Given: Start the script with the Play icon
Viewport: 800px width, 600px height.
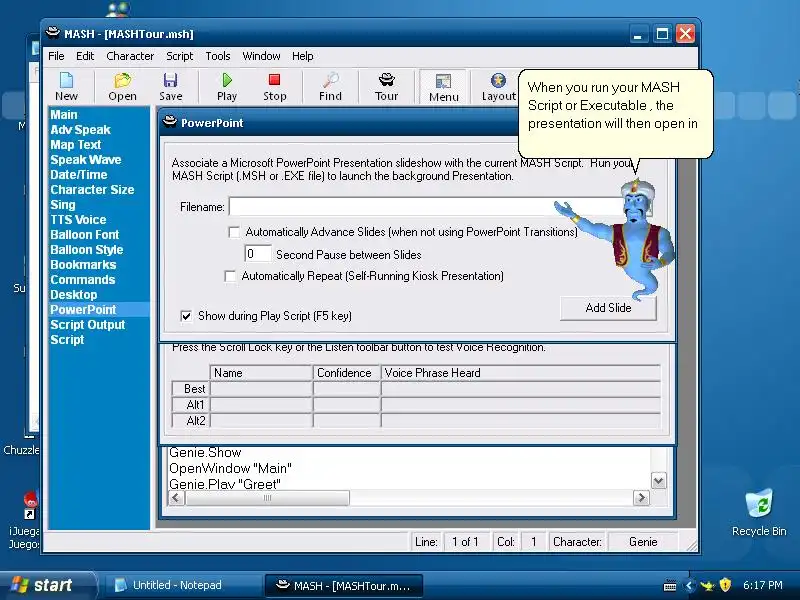Looking at the screenshot, I should click(x=227, y=87).
